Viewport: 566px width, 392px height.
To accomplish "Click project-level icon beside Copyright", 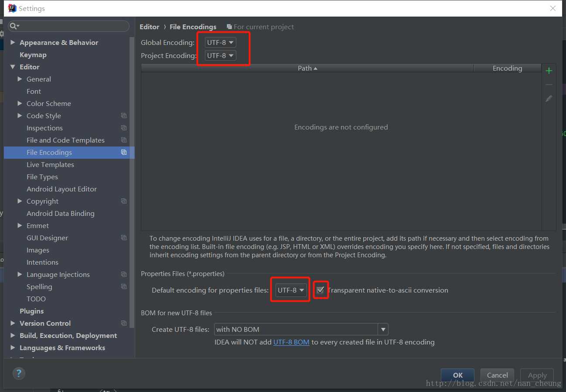I will (124, 201).
